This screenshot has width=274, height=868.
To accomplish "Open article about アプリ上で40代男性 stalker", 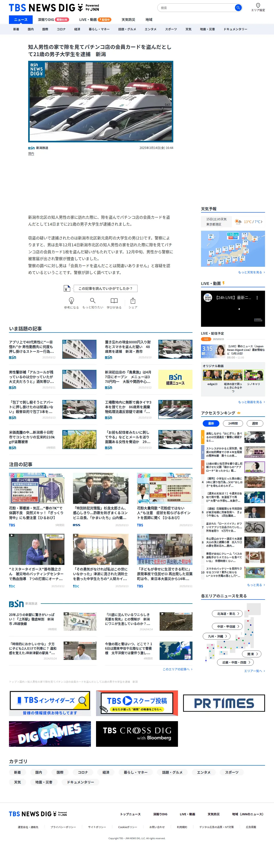I will coord(31,346).
